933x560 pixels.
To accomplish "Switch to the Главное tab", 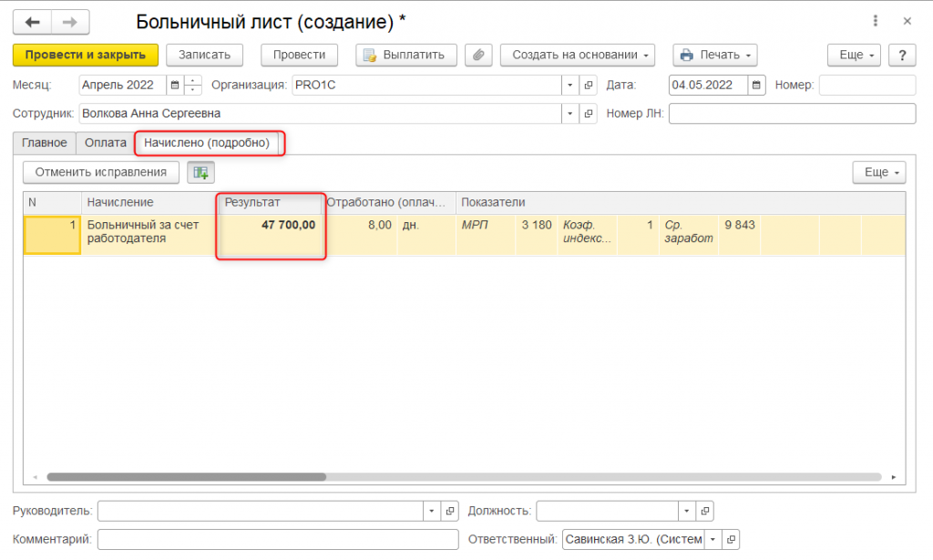I will pyautogui.click(x=45, y=143).
